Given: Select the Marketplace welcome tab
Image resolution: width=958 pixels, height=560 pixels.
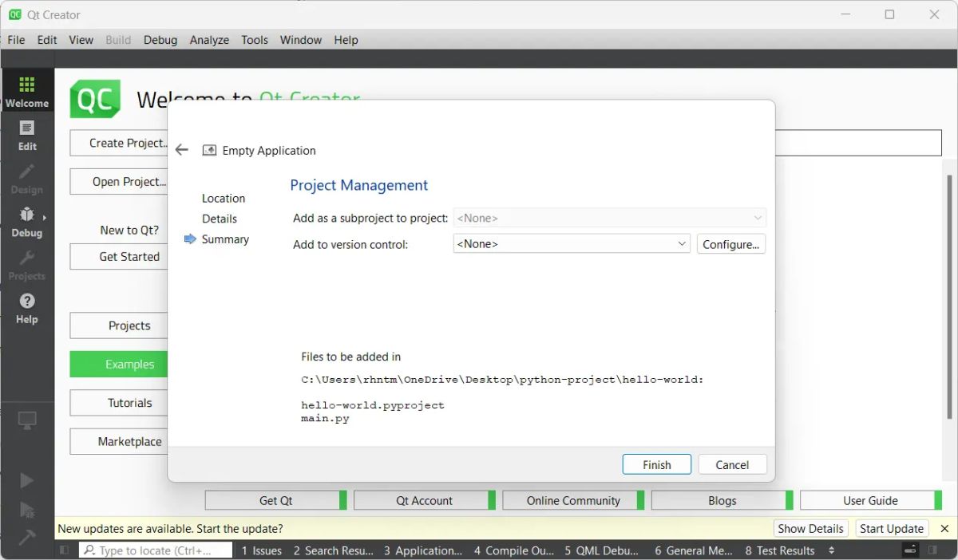Looking at the screenshot, I should coord(120,441).
